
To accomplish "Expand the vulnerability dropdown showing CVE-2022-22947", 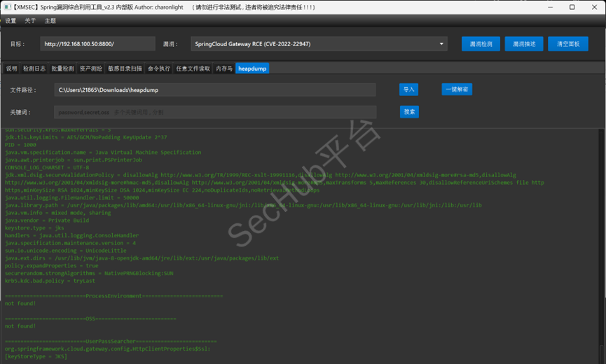I will [319, 44].
